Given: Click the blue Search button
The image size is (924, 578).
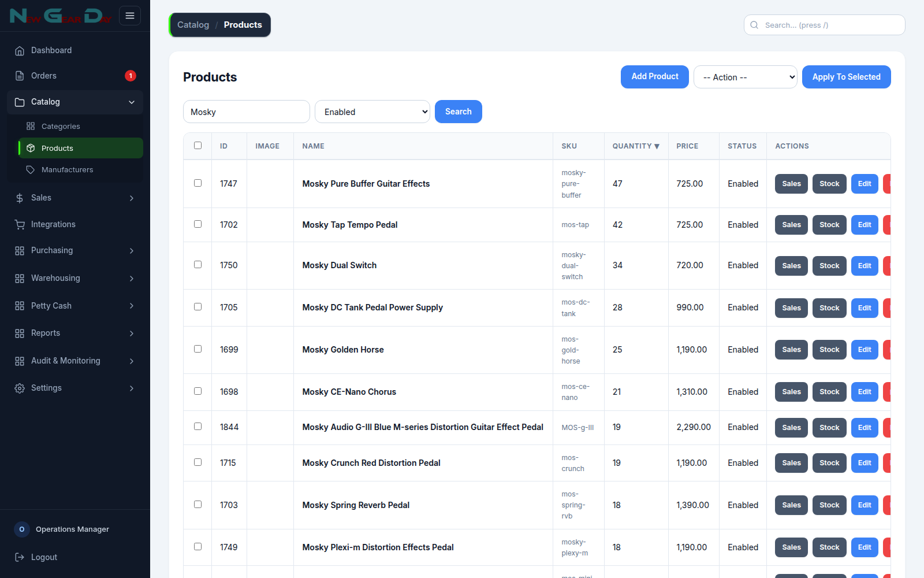Looking at the screenshot, I should pos(459,112).
